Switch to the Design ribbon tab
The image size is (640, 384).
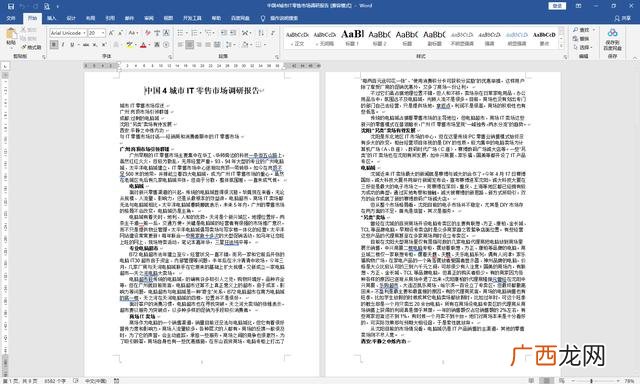(x=71, y=18)
